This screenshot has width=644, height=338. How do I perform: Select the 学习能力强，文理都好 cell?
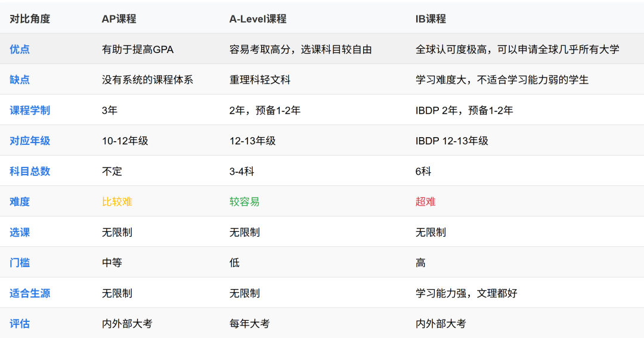(x=467, y=294)
